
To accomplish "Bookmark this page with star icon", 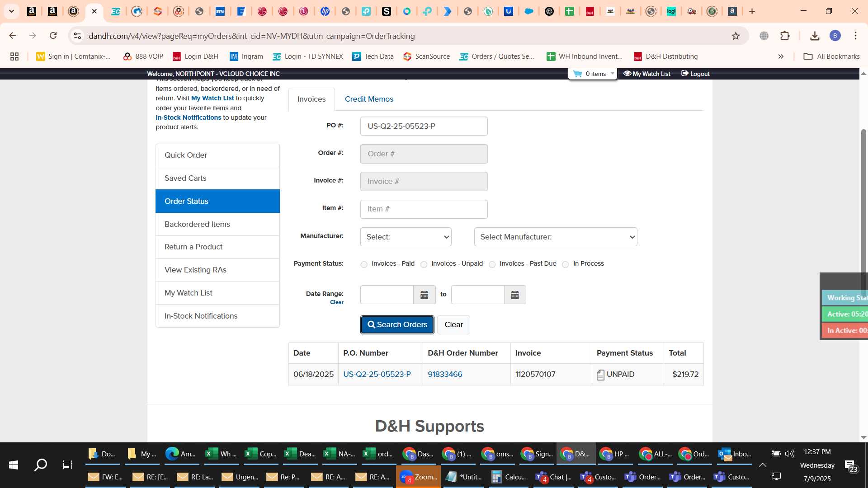I will click(x=736, y=36).
